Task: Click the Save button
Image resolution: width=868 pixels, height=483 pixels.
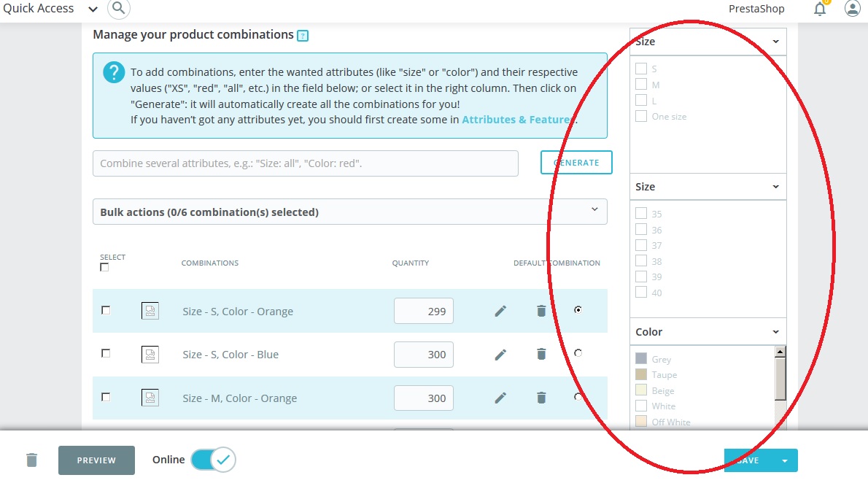Action: pos(748,460)
